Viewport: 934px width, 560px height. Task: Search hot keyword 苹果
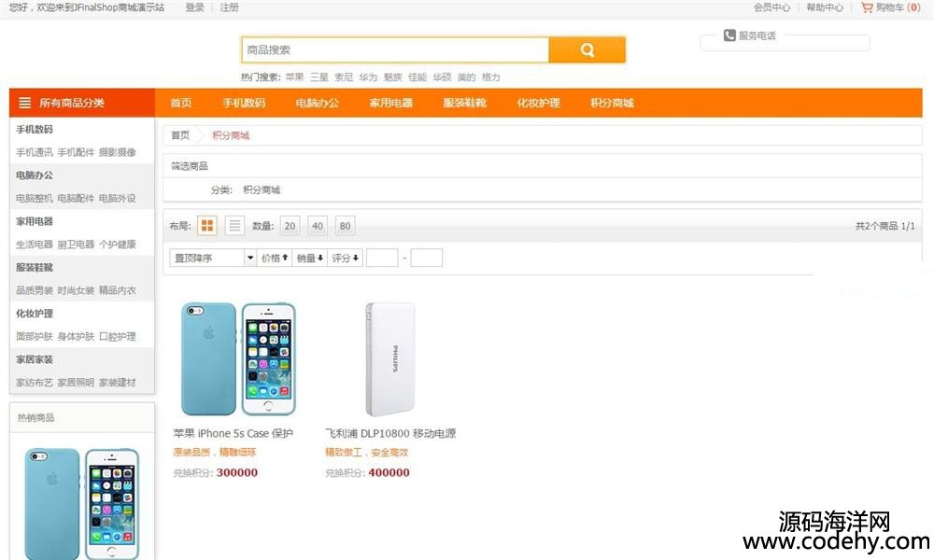pyautogui.click(x=294, y=77)
